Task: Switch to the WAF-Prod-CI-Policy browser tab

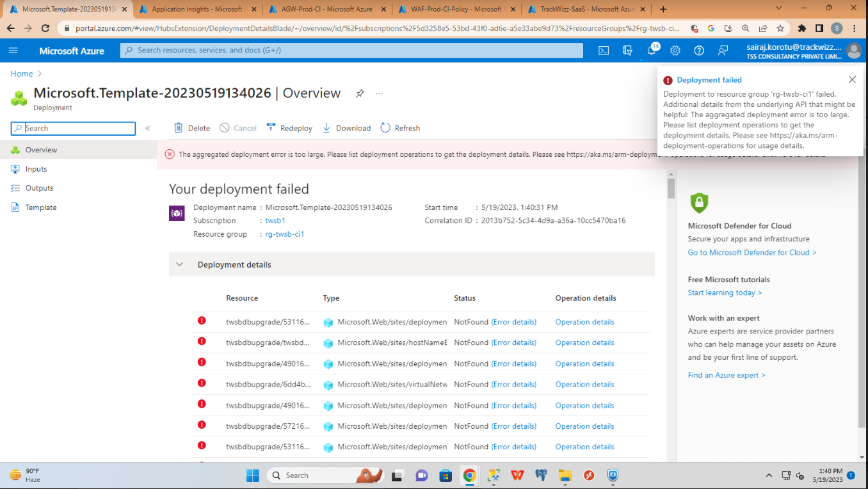Action: (x=457, y=9)
